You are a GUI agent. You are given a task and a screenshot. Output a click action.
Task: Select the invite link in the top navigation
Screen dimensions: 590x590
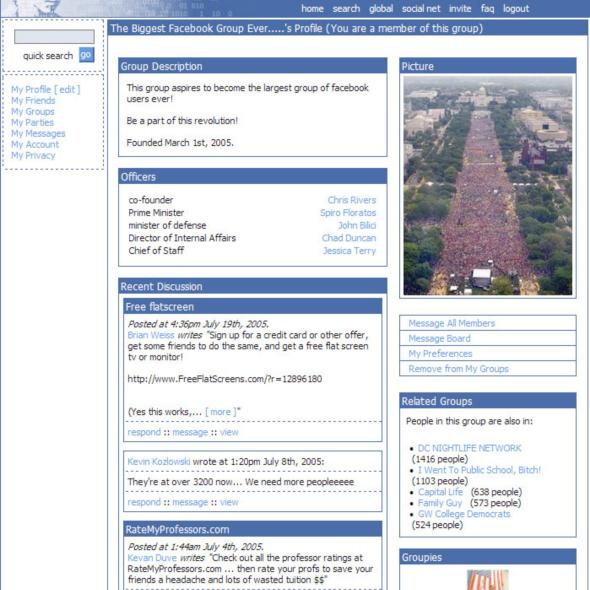click(460, 9)
